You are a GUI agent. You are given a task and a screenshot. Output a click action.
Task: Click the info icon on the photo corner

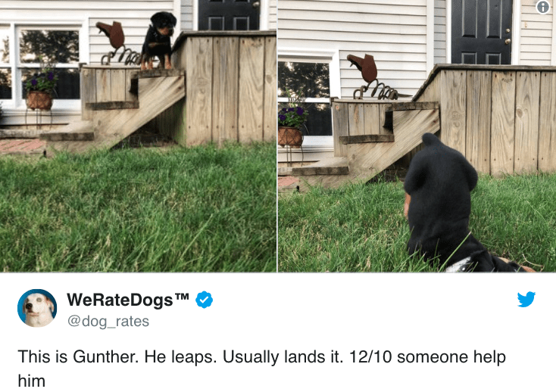pos(543,7)
